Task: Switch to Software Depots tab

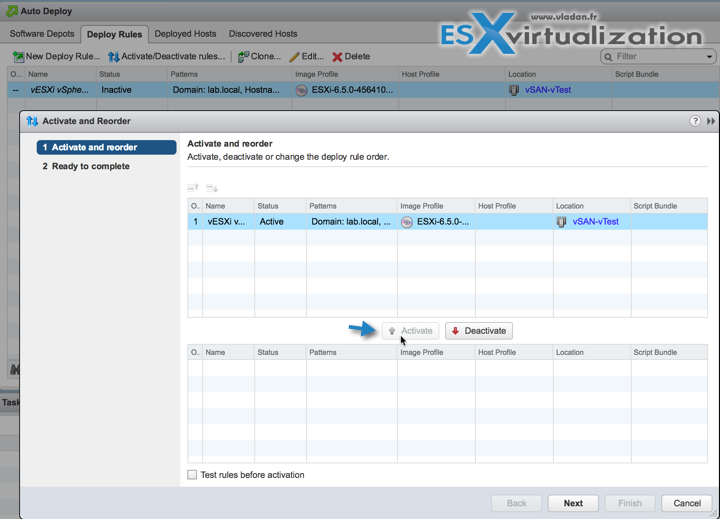Action: coord(42,34)
